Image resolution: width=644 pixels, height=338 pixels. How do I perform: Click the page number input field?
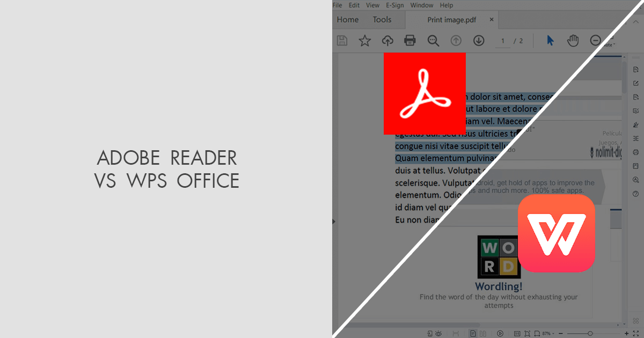coord(502,40)
